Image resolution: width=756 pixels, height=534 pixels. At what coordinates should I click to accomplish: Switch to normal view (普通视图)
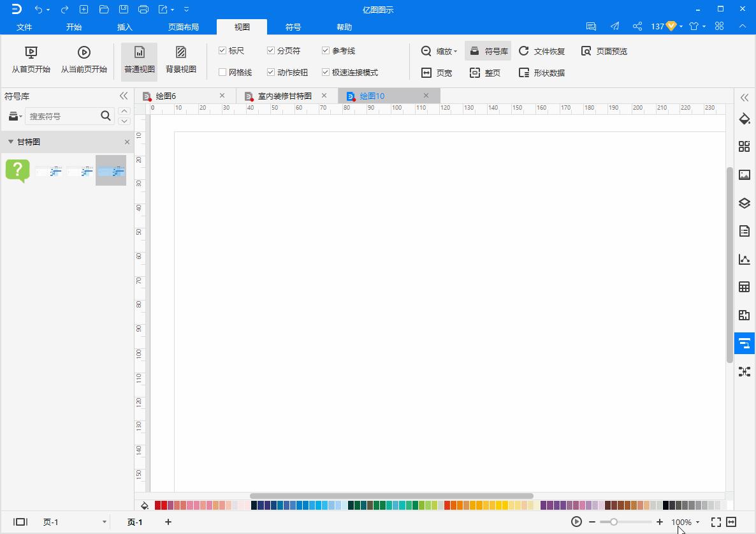click(x=140, y=61)
